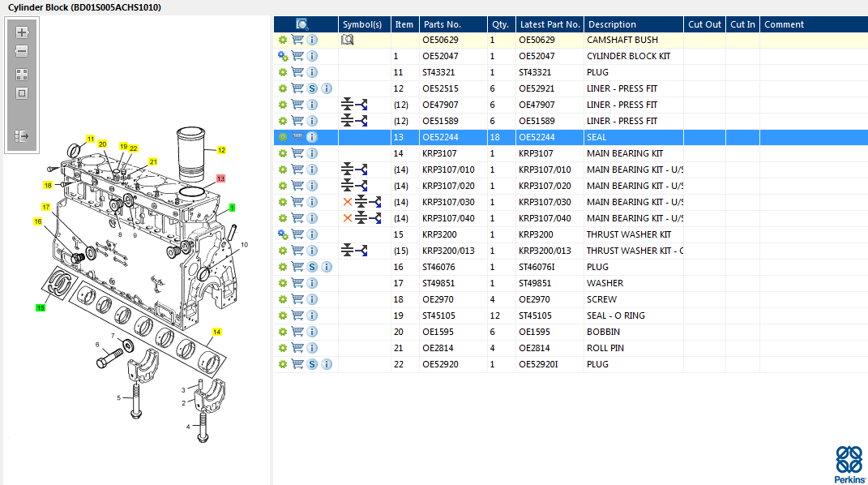Add CAMSHAFT BUSH OE50629 to cart

pyautogui.click(x=297, y=40)
